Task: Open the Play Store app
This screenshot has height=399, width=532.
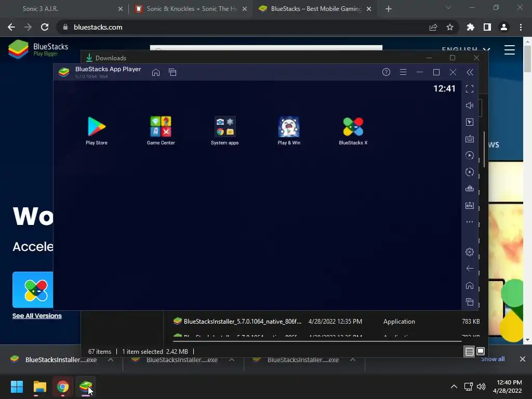Action: pos(97,130)
